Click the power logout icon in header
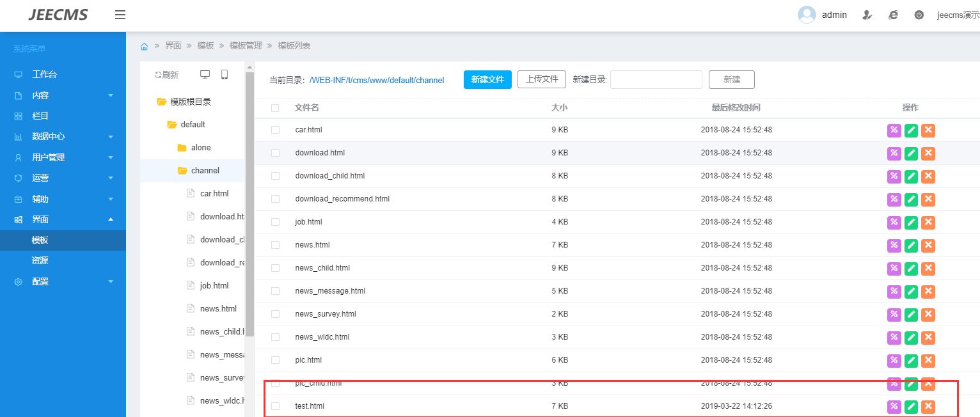The image size is (980, 417). point(919,15)
